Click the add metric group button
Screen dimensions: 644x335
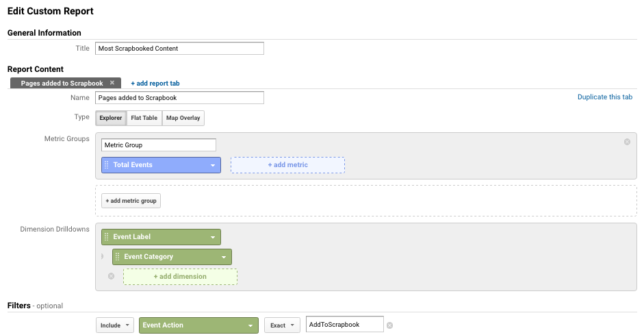131,201
